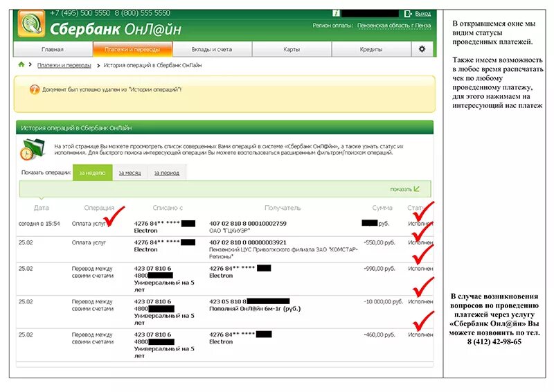Viewport: 554px width, 392px height.
Task: Open the operation from сегодня в 15:54
Action: pos(224,226)
